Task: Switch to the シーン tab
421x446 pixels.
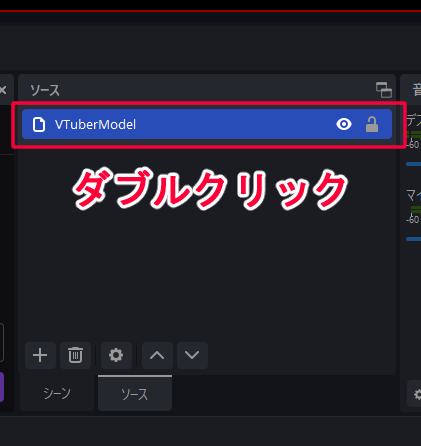Action: (x=57, y=394)
